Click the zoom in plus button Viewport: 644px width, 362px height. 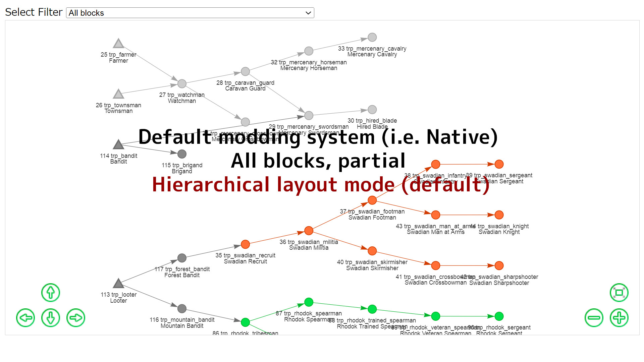[619, 318]
